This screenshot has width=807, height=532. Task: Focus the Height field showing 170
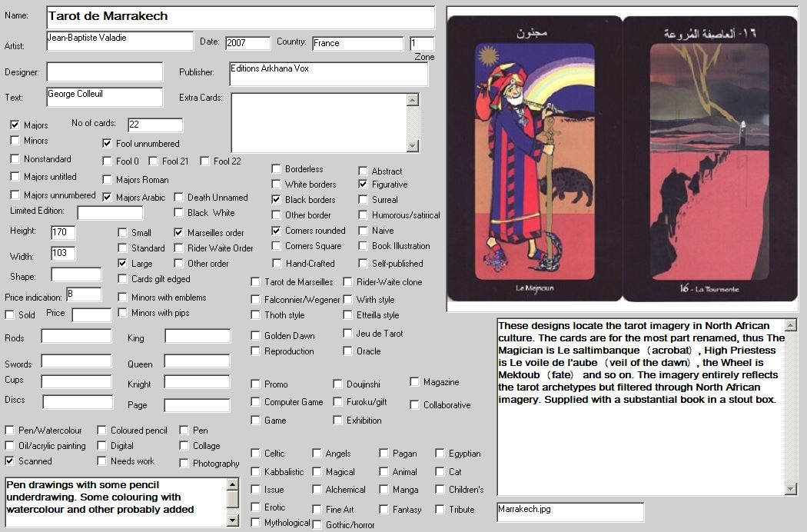(x=63, y=231)
